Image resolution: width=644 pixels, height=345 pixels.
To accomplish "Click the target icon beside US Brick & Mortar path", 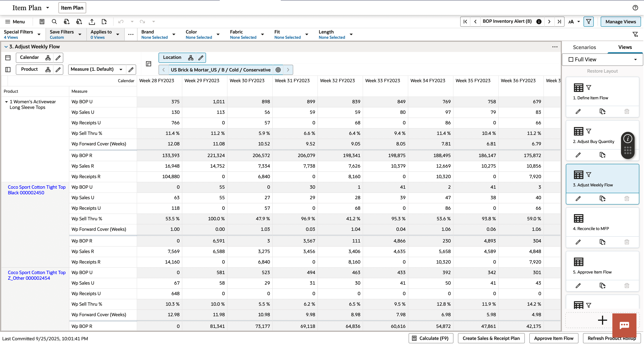I will point(278,70).
